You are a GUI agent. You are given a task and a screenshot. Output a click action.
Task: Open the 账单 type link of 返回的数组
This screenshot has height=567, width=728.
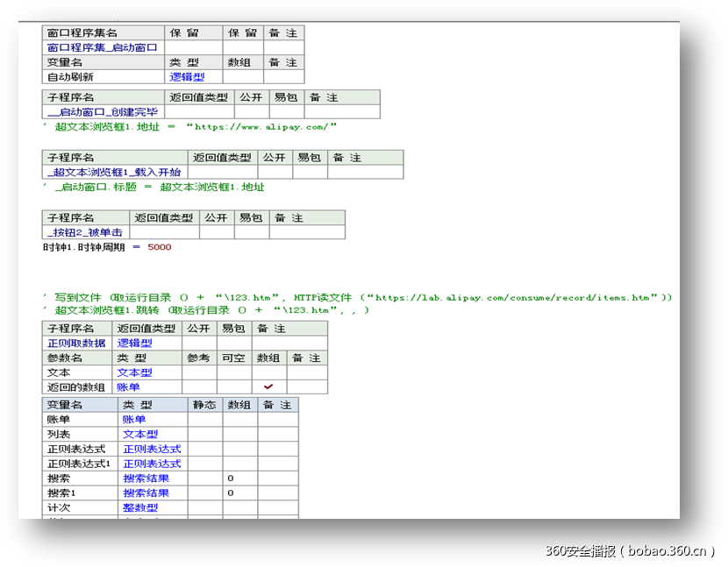[x=127, y=386]
